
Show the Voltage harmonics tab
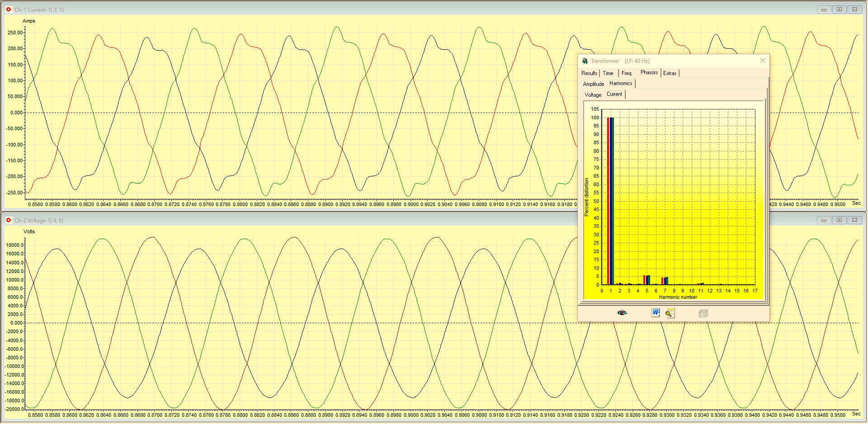593,95
